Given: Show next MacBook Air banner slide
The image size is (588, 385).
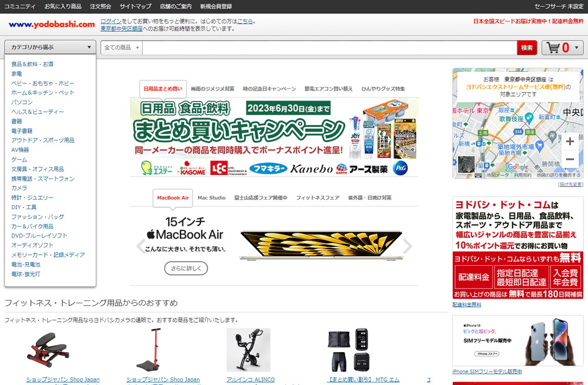Looking at the screenshot, I should pos(407,246).
